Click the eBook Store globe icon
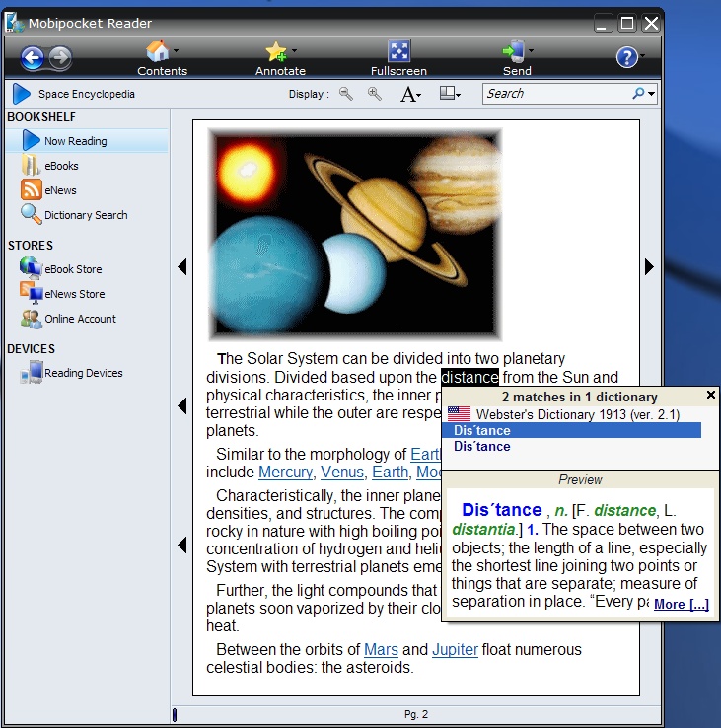Screen dimensions: 721x728 [x=31, y=268]
